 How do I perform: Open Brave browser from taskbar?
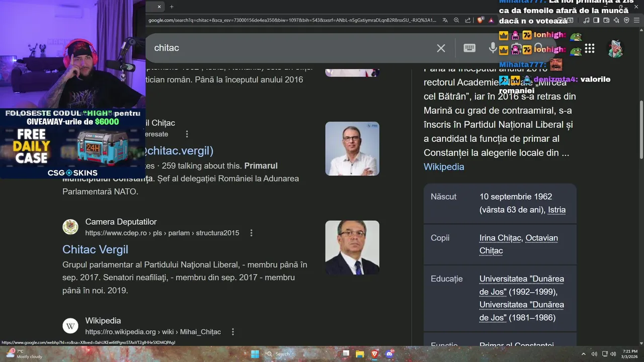coord(374,354)
